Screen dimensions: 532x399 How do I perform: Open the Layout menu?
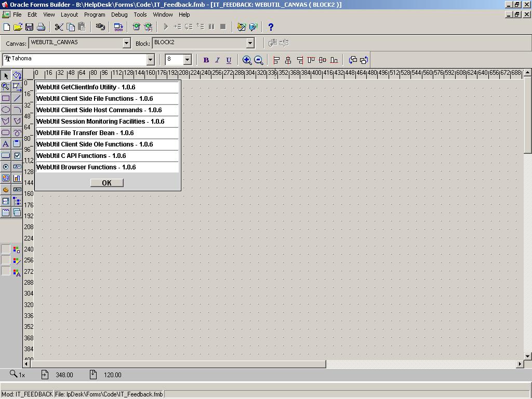click(x=69, y=15)
